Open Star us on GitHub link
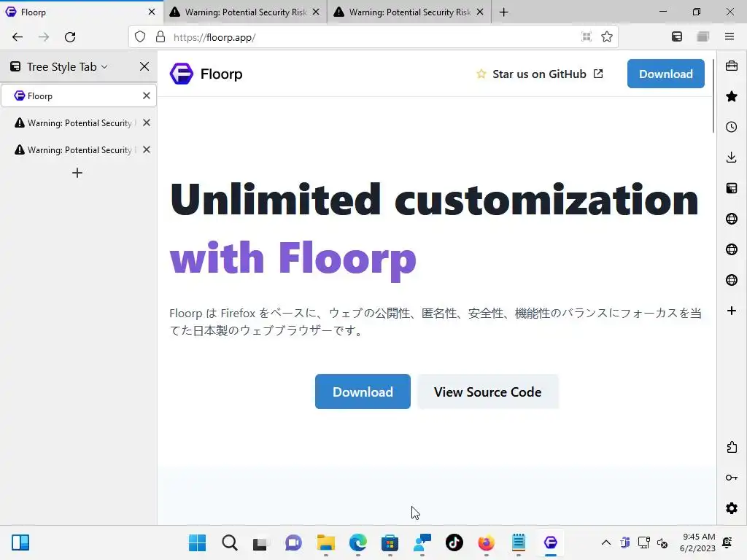 click(540, 74)
